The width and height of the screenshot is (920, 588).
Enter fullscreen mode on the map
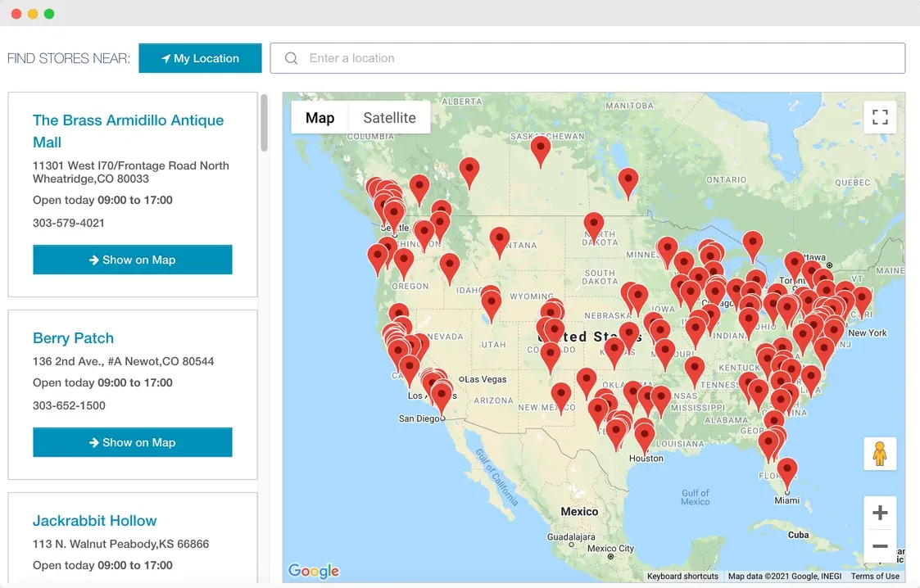point(880,117)
